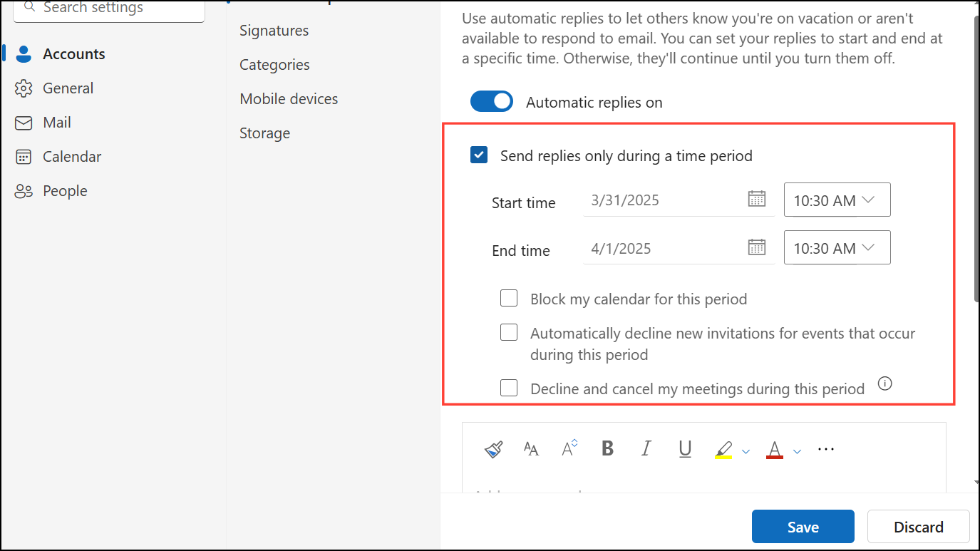Viewport: 980px width, 551px height.
Task: Turn off the Automatic replies toggle
Action: (492, 102)
